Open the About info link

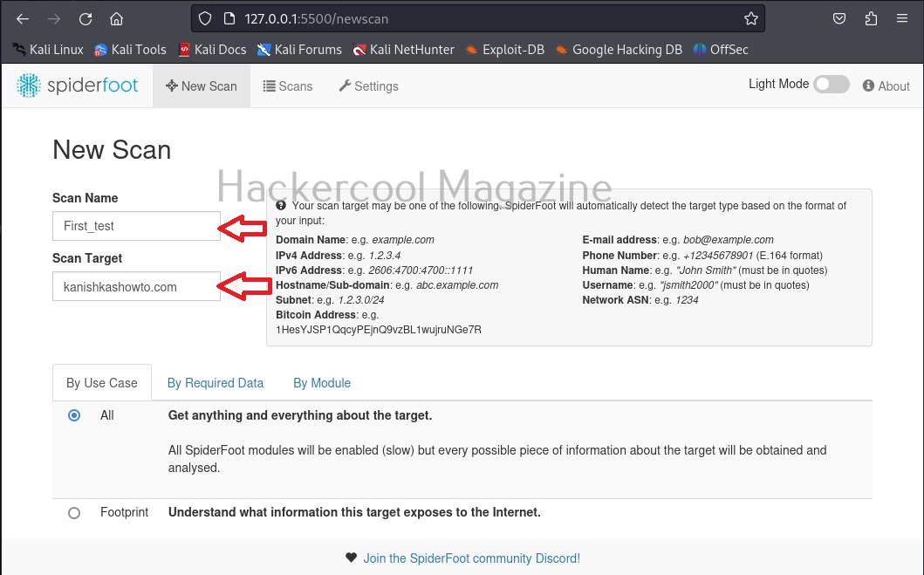tap(886, 86)
